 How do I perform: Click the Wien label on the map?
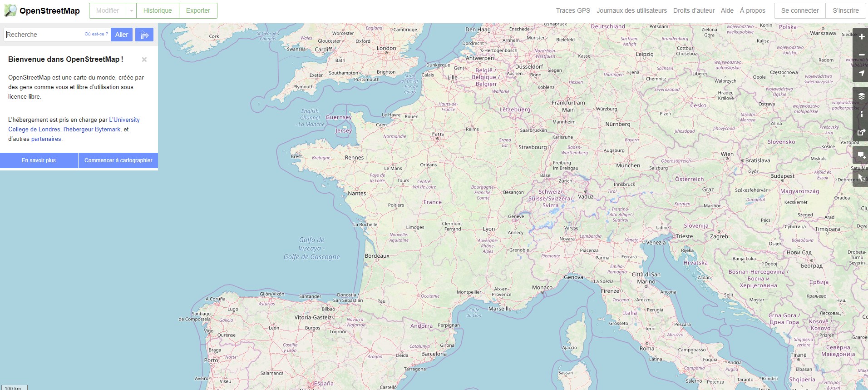(x=727, y=154)
